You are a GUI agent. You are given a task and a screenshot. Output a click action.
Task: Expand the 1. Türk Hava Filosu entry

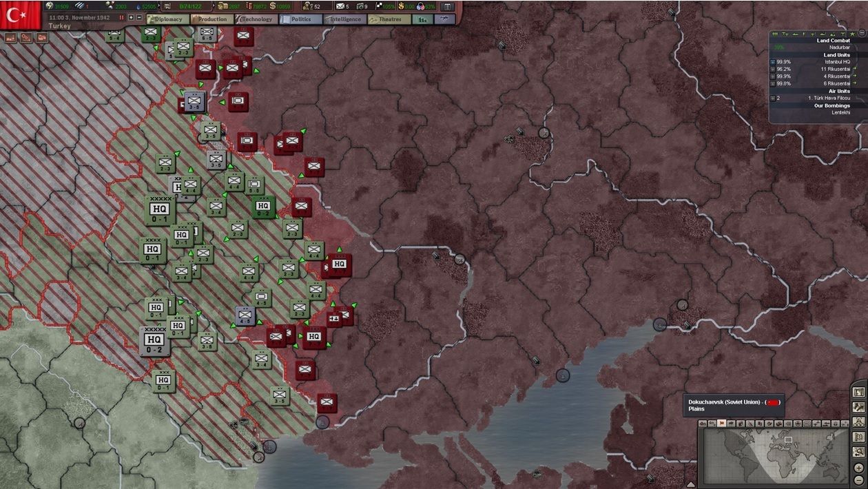pyautogui.click(x=773, y=98)
